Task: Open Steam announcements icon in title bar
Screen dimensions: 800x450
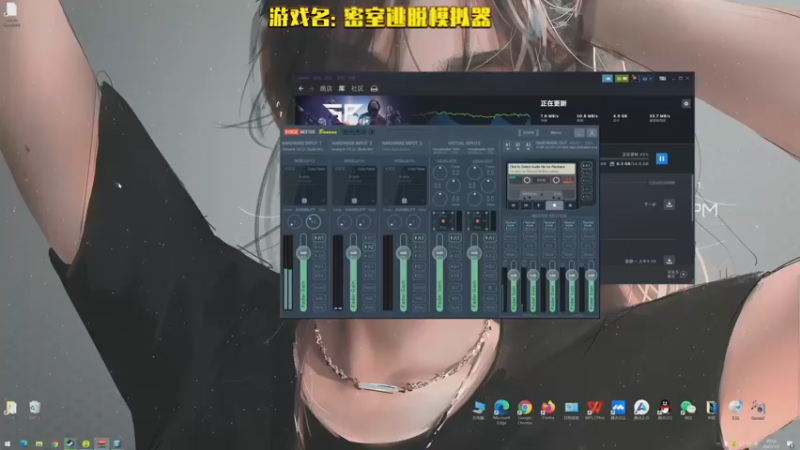Action: 607,79
